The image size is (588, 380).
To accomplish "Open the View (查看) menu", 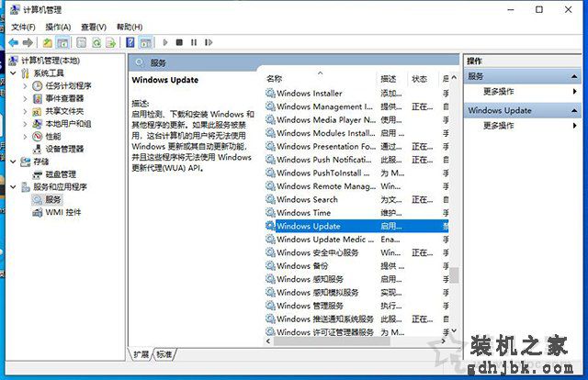I will click(94, 27).
